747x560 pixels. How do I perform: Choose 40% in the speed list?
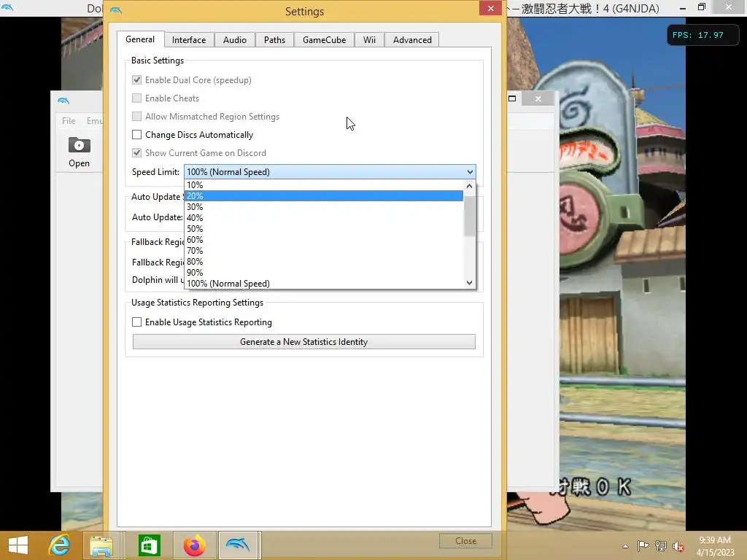coord(323,217)
